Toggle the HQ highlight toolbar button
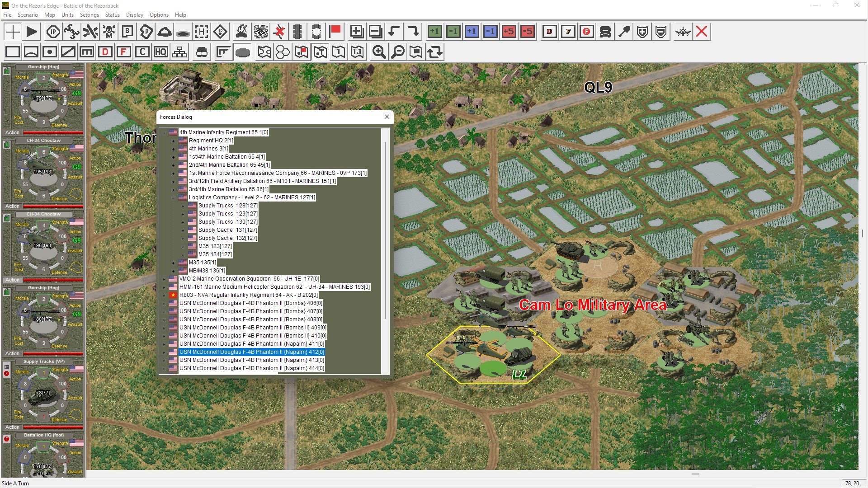 (160, 52)
